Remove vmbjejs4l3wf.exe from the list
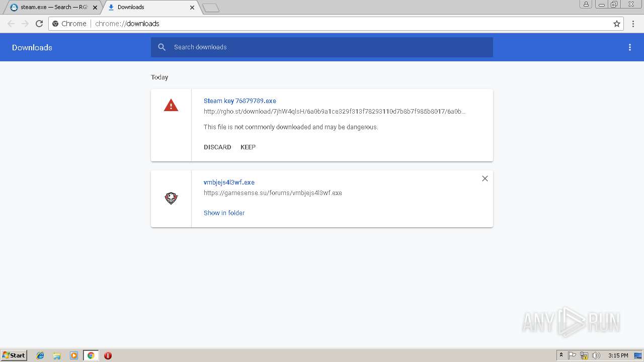This screenshot has width=644, height=362. coord(485,178)
